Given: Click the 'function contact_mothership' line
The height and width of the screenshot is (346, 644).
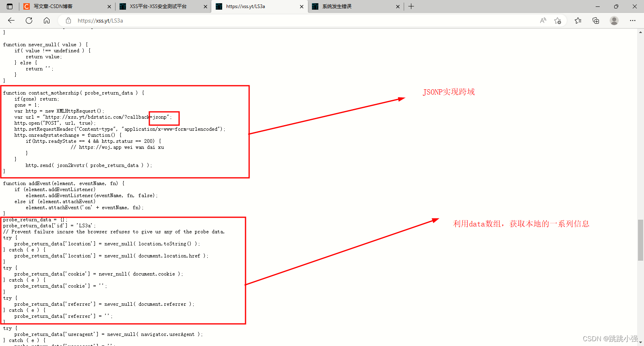Looking at the screenshot, I should (74, 93).
